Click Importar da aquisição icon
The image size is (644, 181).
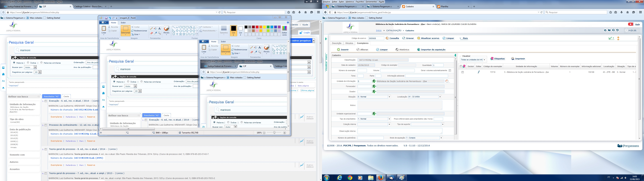click(418, 49)
